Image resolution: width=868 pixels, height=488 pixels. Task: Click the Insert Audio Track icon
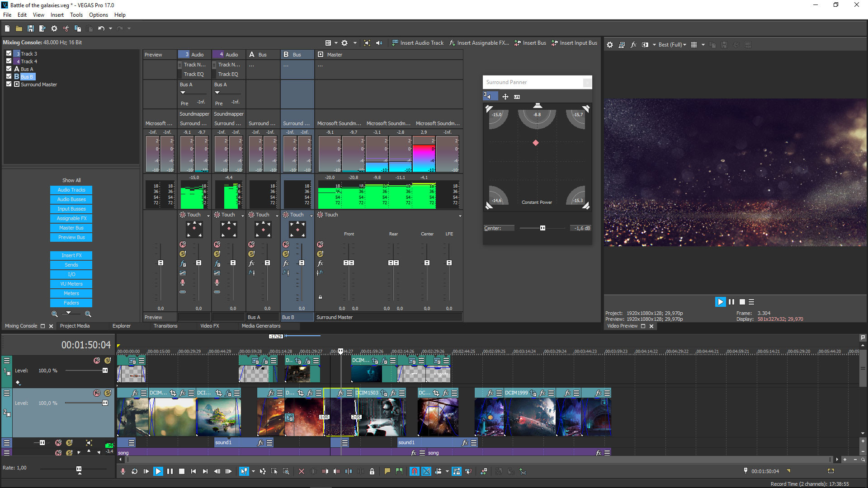395,43
